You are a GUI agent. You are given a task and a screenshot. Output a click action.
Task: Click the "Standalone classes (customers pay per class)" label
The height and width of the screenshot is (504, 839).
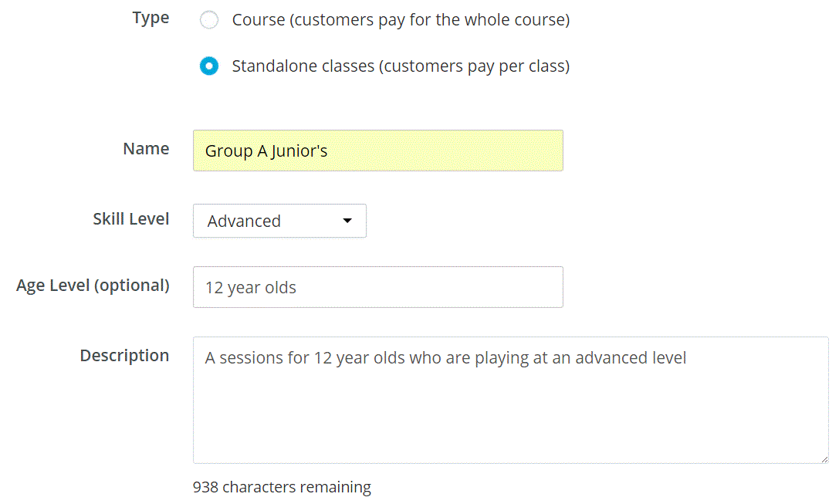click(x=401, y=66)
